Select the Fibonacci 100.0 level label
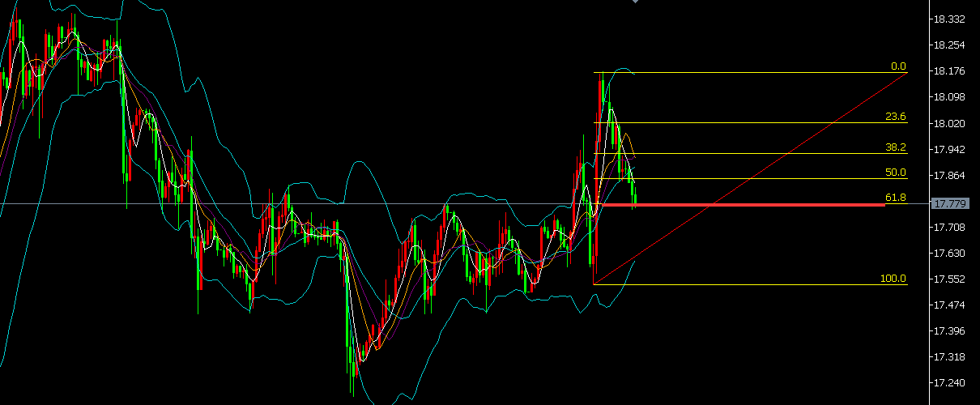 (x=893, y=279)
